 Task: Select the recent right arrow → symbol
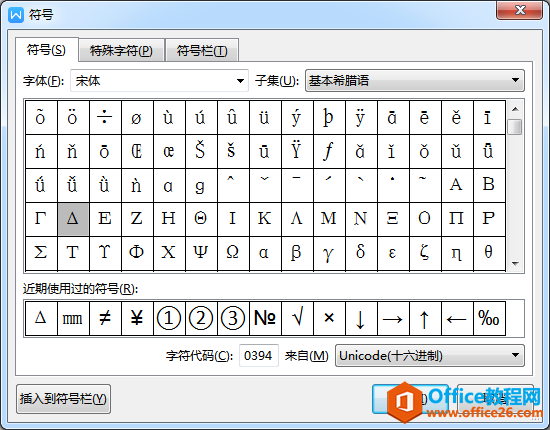pos(393,318)
